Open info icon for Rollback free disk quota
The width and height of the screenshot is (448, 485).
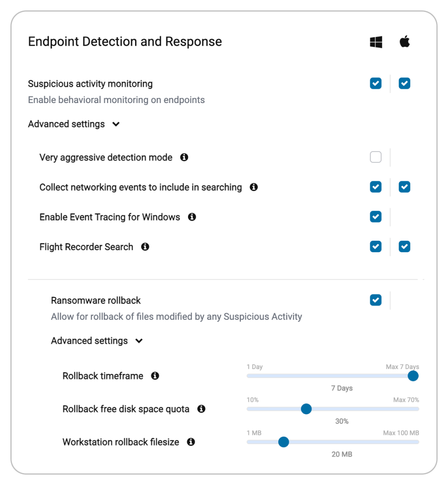point(201,409)
